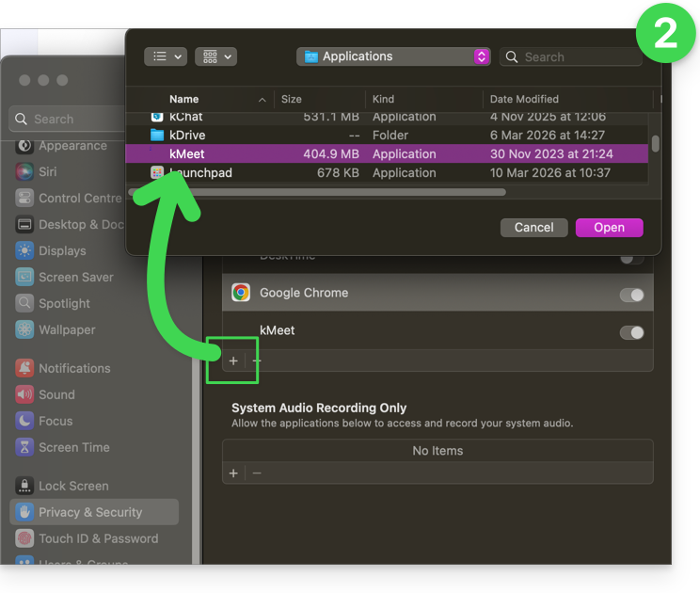Click the kChat application icon
Screen dimensions: 700x593
tap(157, 117)
